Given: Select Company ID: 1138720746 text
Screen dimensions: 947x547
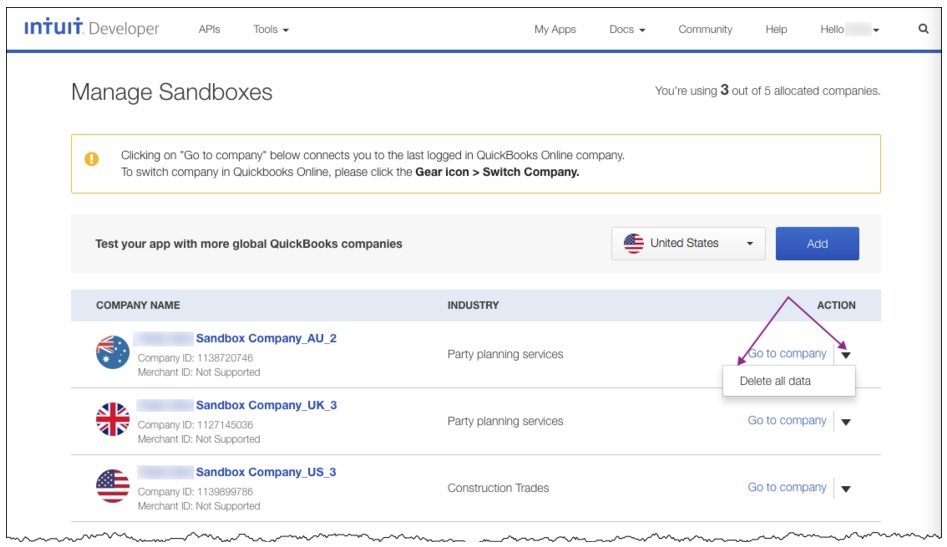Looking at the screenshot, I should (195, 357).
